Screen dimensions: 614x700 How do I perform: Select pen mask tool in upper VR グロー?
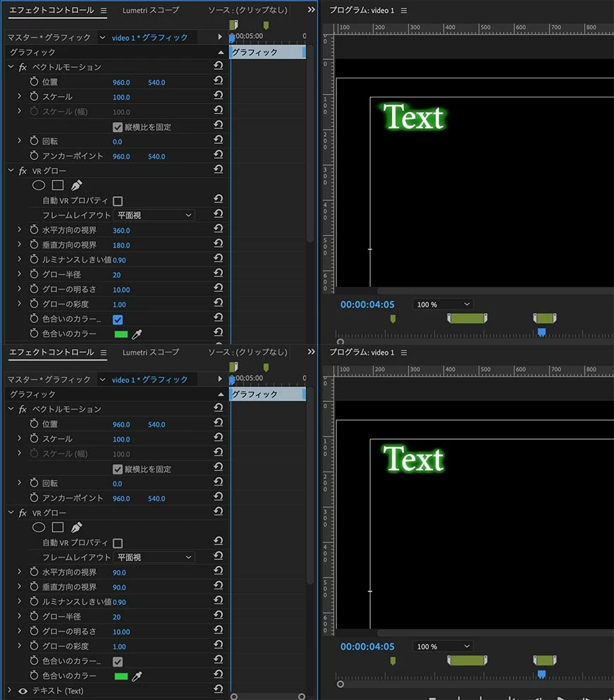[76, 185]
